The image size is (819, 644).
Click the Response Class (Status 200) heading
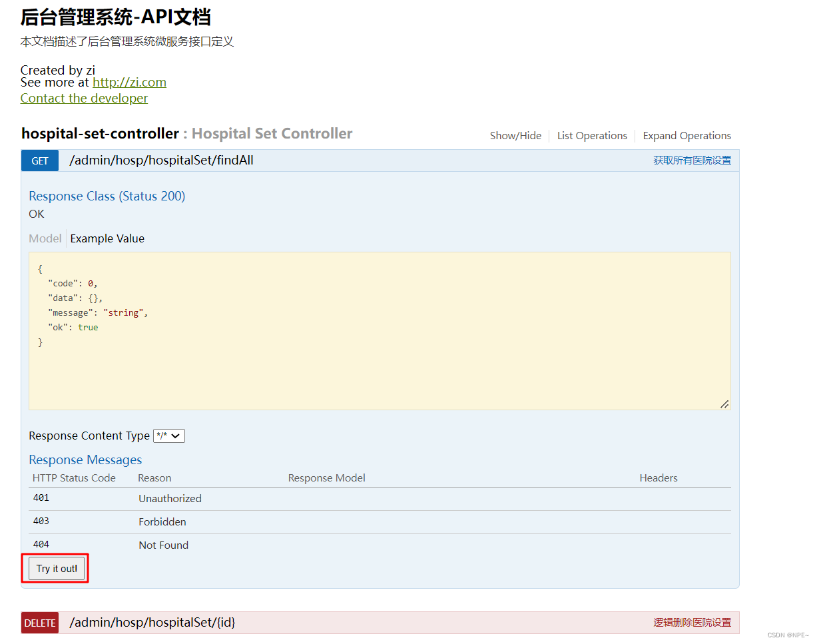(x=107, y=196)
